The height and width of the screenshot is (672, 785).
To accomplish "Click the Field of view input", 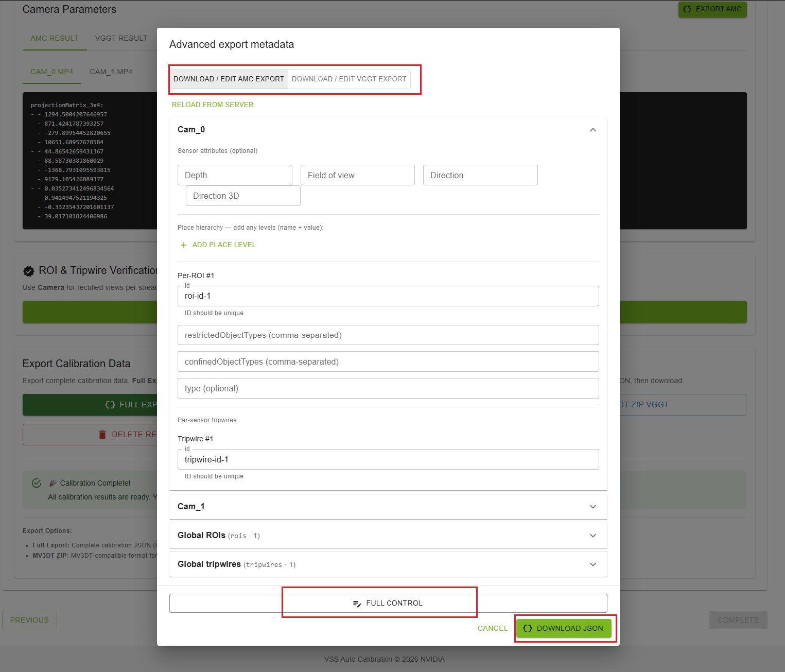I will point(358,175).
